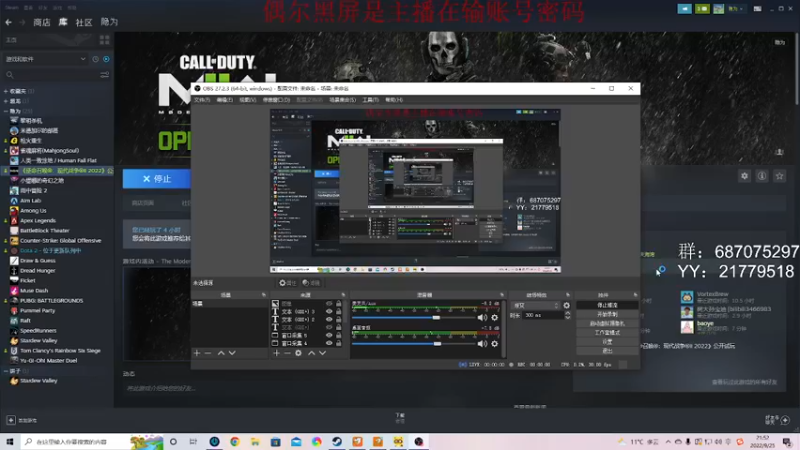Open Steam 商店 tab

[x=42, y=22]
